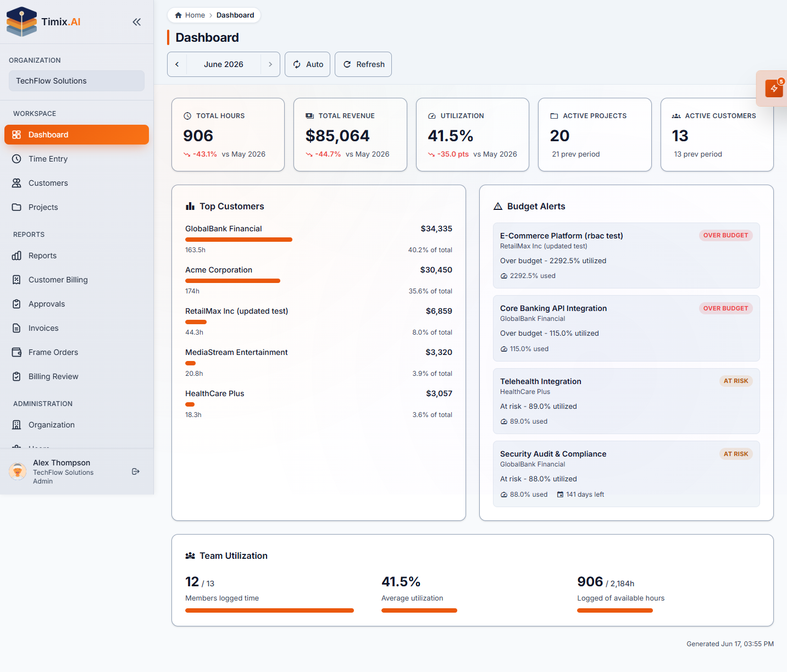The height and width of the screenshot is (672, 787).
Task: Click the Home breadcrumb link
Action: (x=195, y=15)
